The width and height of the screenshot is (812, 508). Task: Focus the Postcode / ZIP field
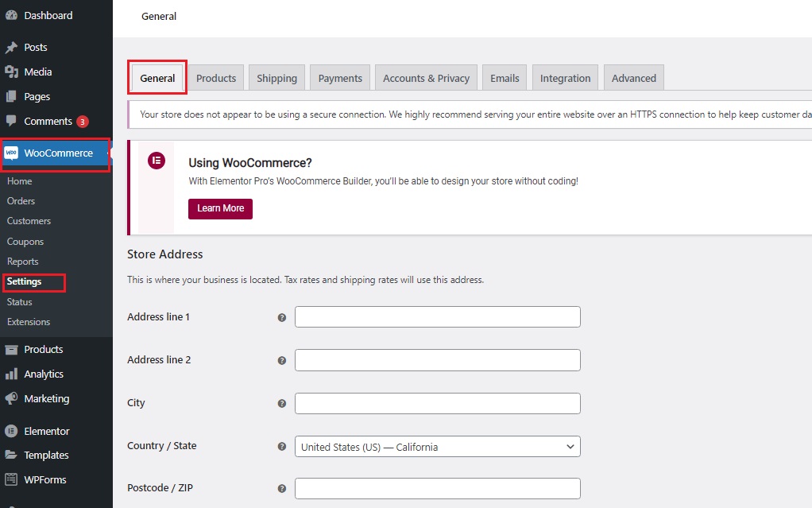click(x=438, y=488)
